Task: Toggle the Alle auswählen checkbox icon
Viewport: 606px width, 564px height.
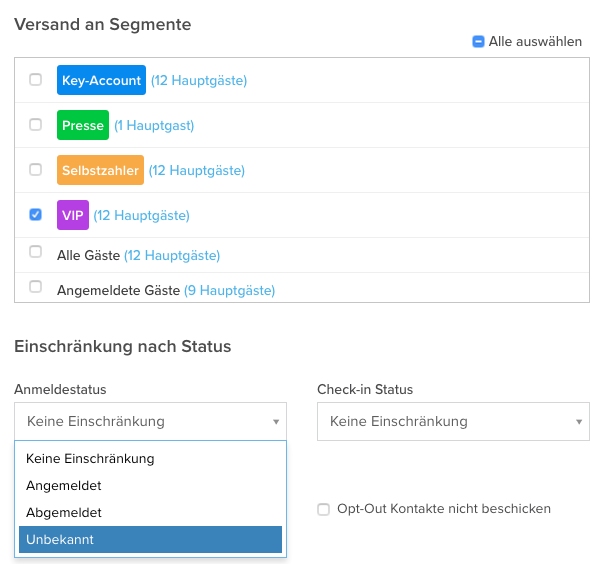Action: [x=478, y=42]
